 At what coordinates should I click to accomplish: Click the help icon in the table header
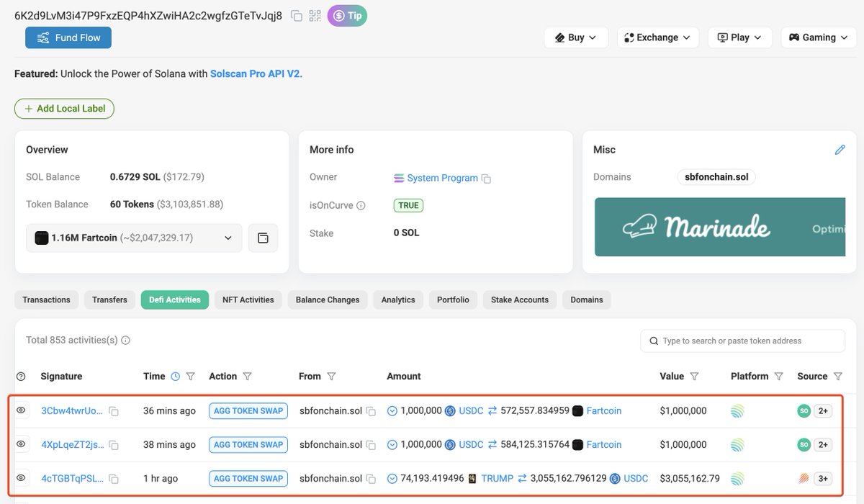pos(21,377)
